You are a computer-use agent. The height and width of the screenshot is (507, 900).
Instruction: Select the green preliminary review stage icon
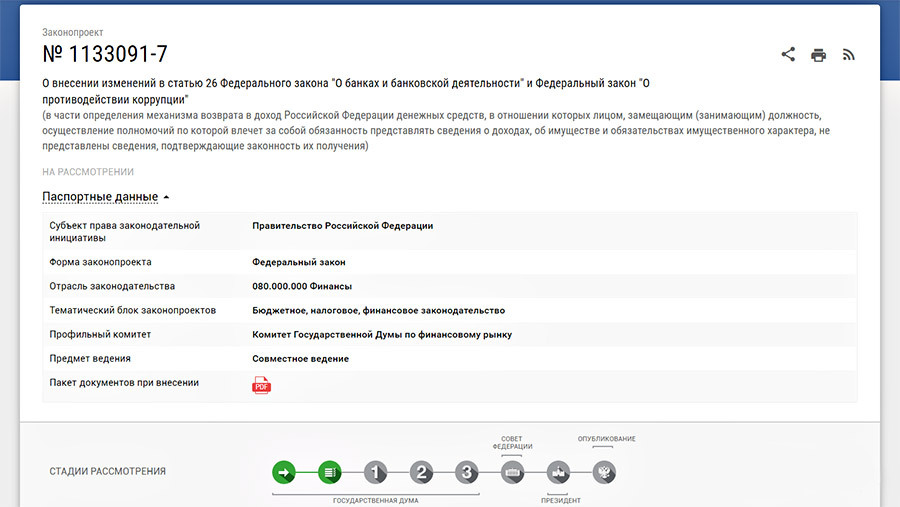(x=330, y=472)
